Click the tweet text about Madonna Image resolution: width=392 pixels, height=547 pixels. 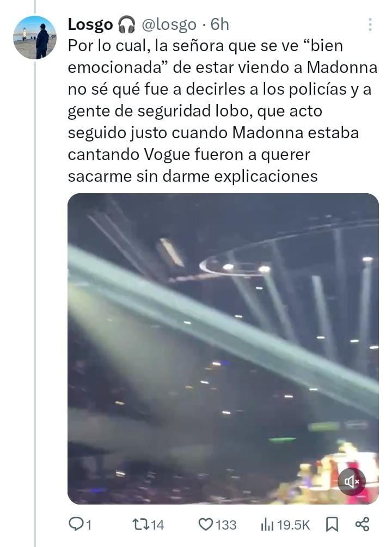(x=222, y=110)
